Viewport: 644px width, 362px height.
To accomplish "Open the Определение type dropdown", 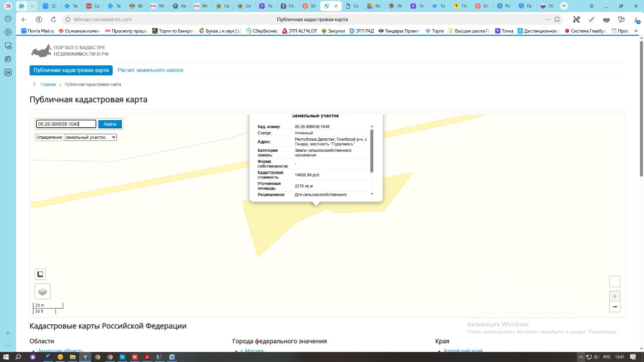I will tap(90, 137).
